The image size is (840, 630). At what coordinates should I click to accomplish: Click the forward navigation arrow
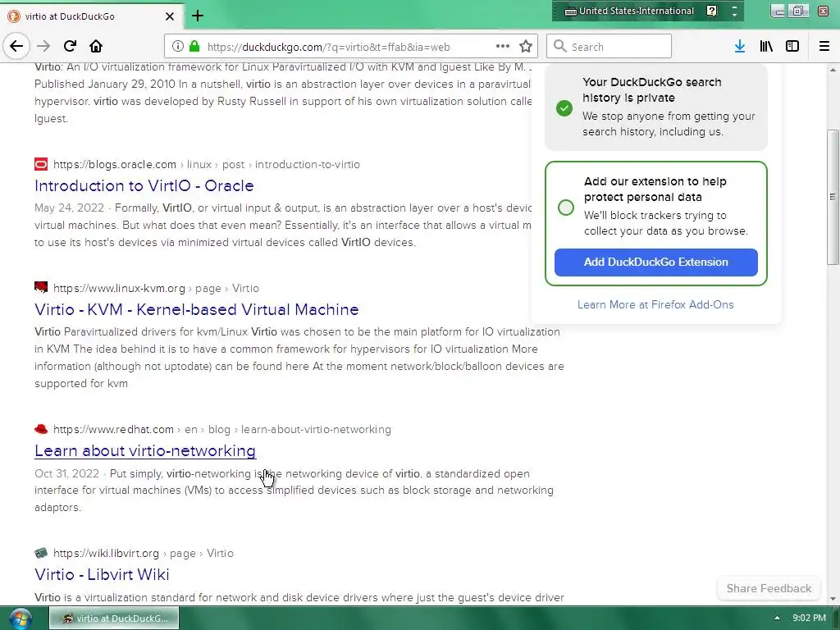click(x=43, y=46)
